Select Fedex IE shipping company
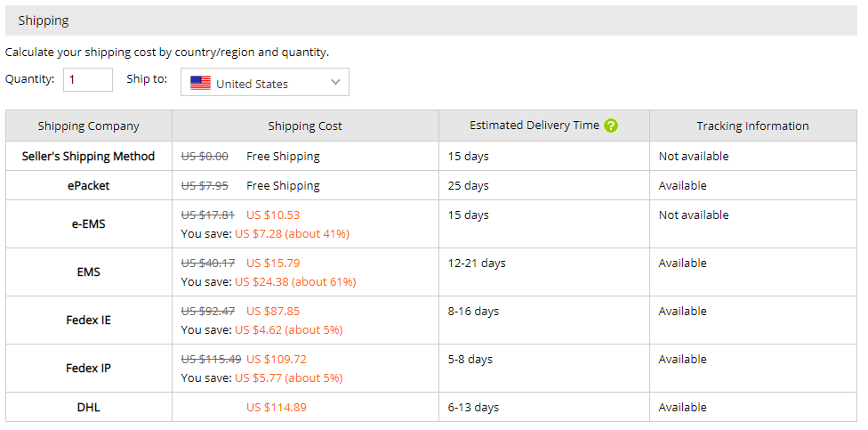The width and height of the screenshot is (868, 430). 89,320
